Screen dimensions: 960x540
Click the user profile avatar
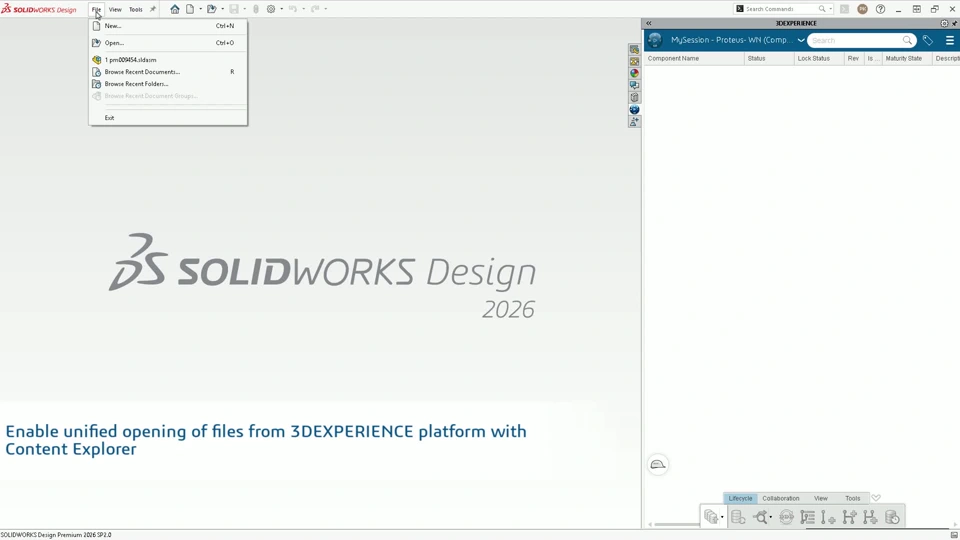(863, 9)
